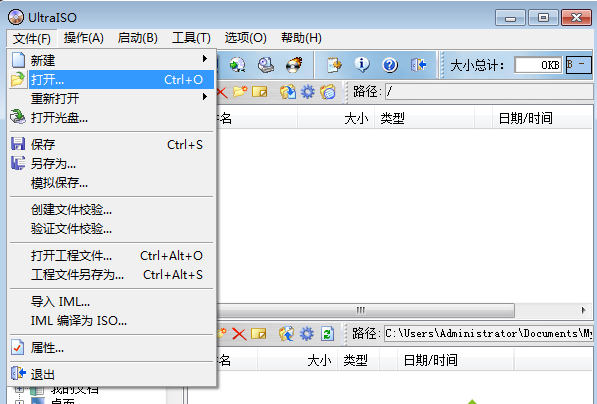Screen dimensions: 597x404
Task: Select 另存为... menu entry
Action: click(112, 164)
